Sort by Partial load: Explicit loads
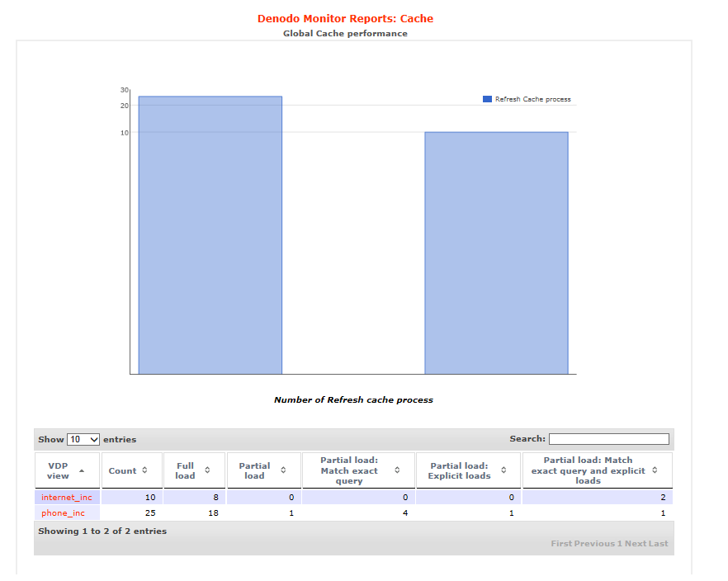Screen dimensions: 728x581 pyautogui.click(x=468, y=470)
